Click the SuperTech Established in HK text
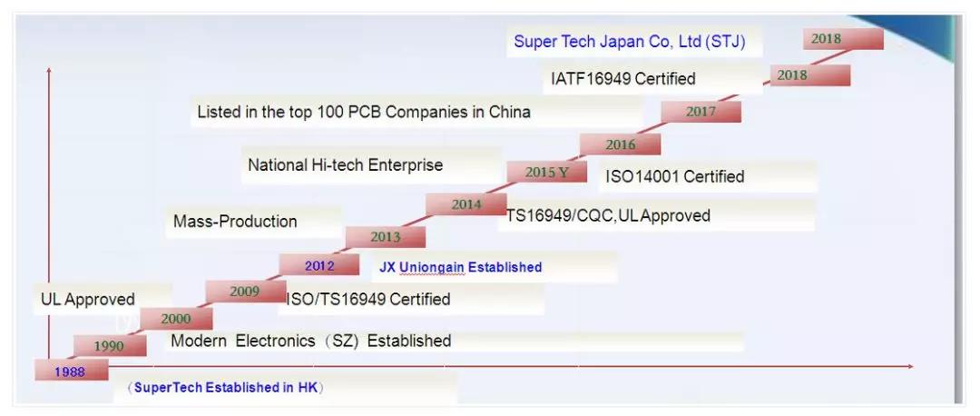 225,387
